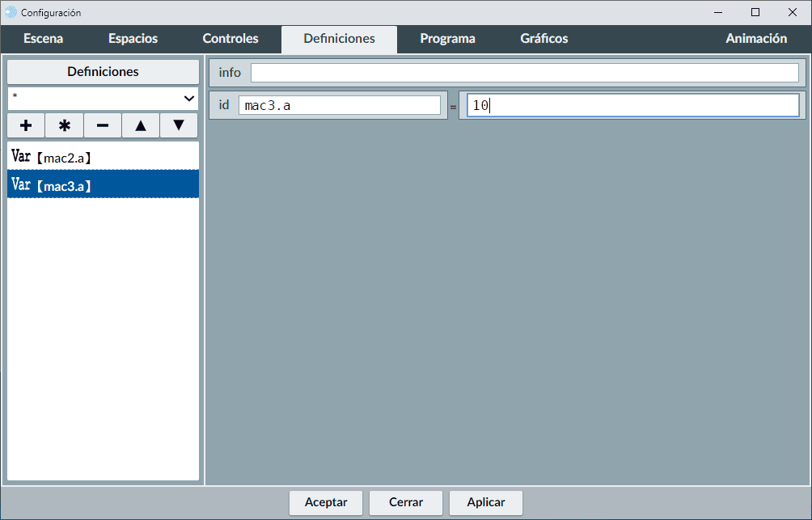Switch to the Animación tab

[x=755, y=39]
